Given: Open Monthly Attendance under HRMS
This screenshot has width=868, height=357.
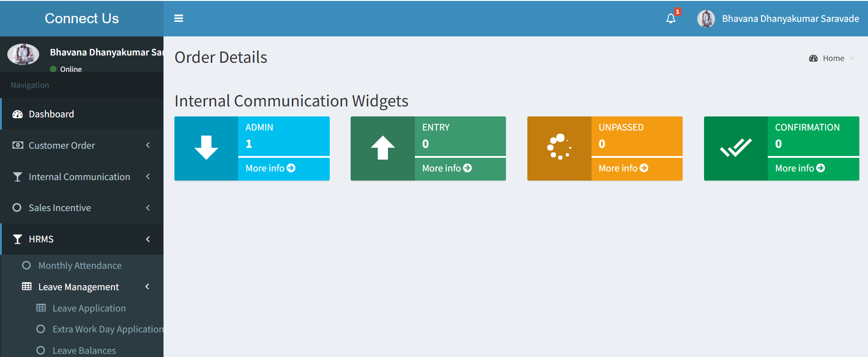Looking at the screenshot, I should pyautogui.click(x=80, y=266).
